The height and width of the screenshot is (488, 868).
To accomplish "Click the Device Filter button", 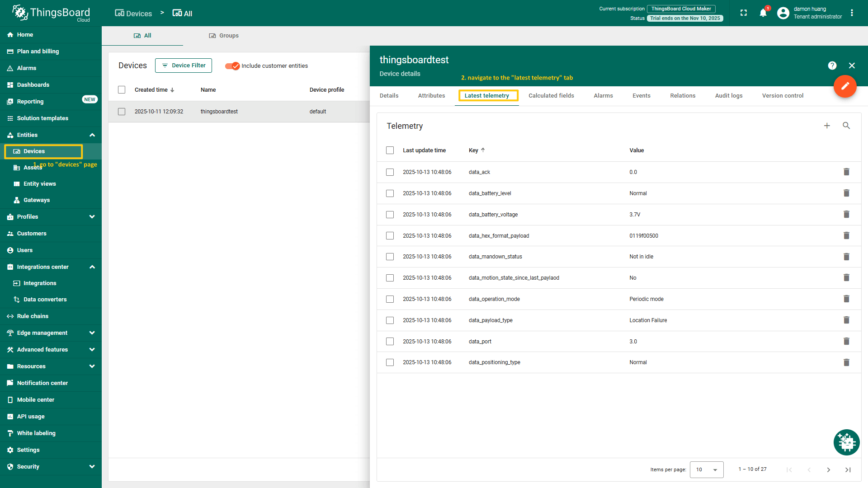I will [184, 66].
